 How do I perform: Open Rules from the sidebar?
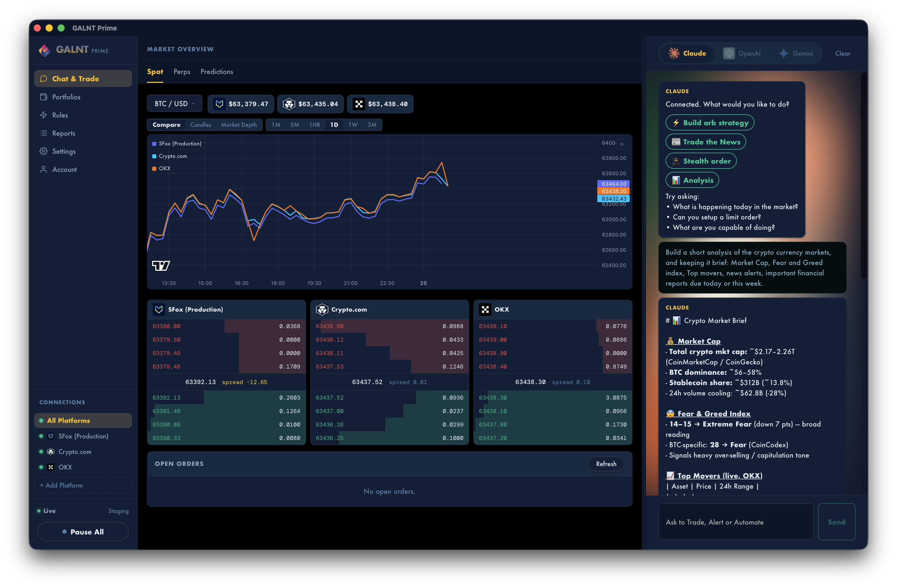pos(83,115)
